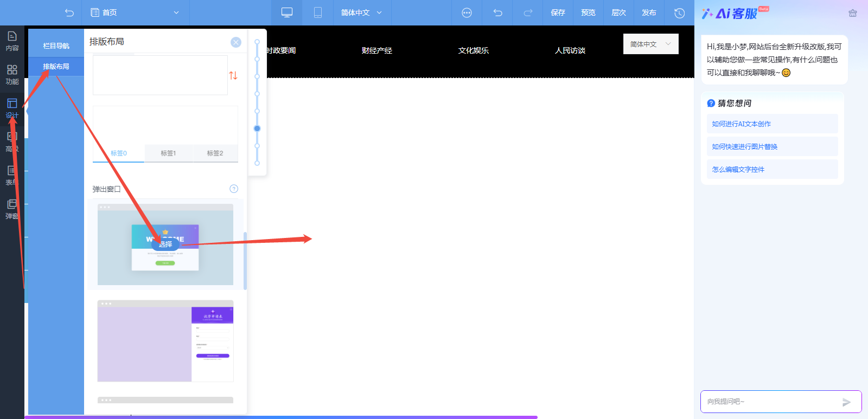The width and height of the screenshot is (868, 419).
Task: Click the 发布 publish button
Action: point(649,12)
